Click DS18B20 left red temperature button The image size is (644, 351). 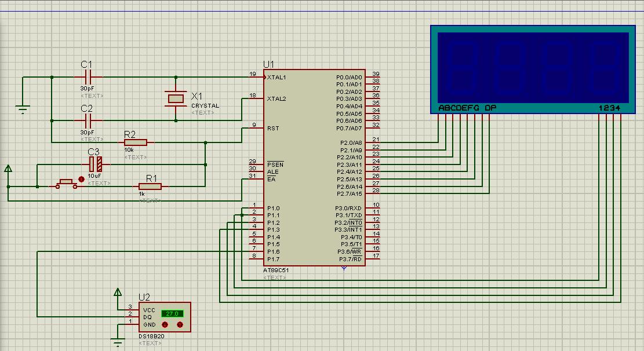point(165,325)
